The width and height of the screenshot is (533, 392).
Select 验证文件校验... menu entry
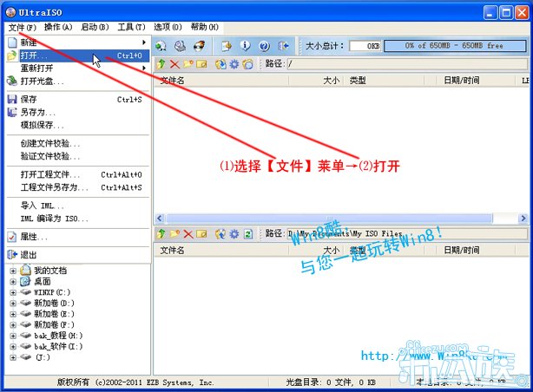tap(78, 157)
